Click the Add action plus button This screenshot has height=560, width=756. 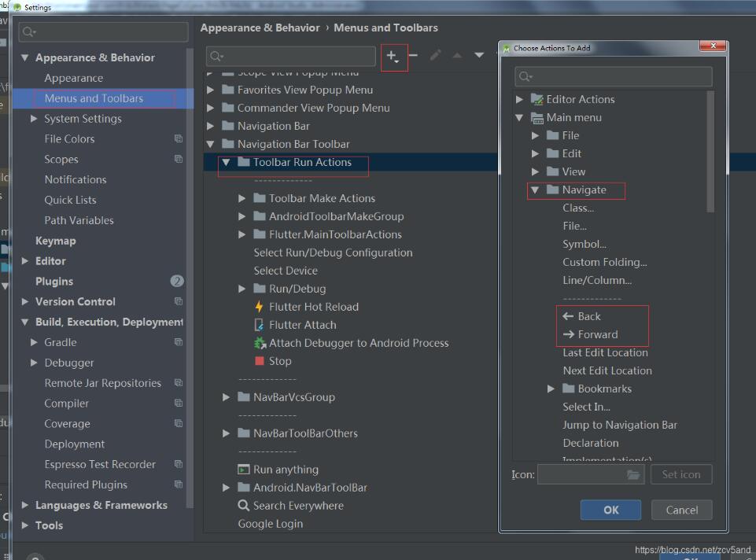[x=393, y=56]
